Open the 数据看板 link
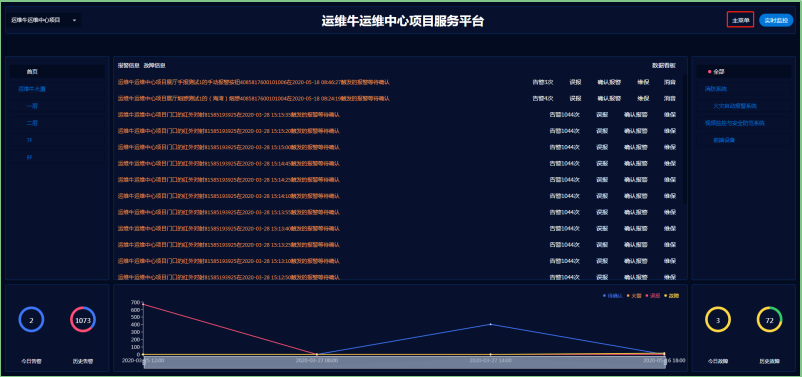The height and width of the screenshot is (377, 802). [x=663, y=65]
